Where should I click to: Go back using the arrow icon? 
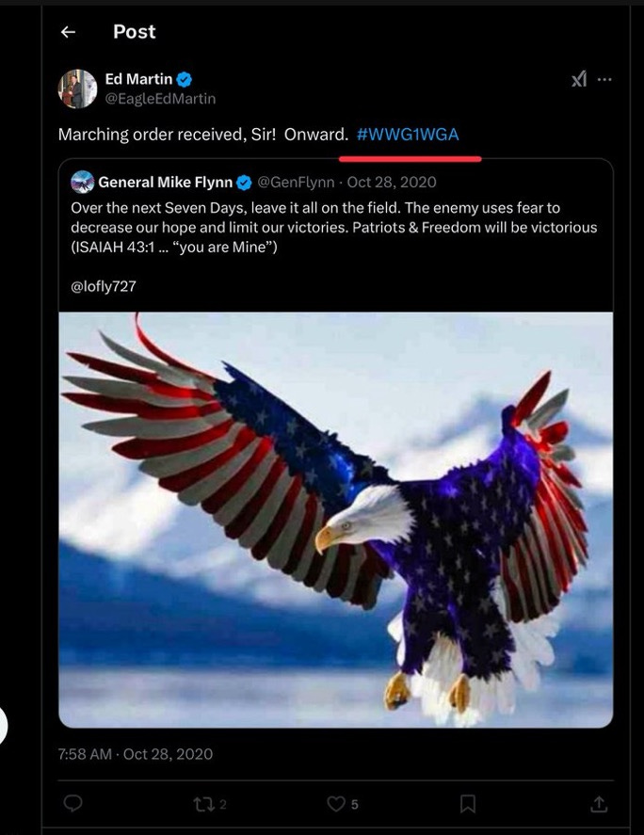tap(68, 33)
